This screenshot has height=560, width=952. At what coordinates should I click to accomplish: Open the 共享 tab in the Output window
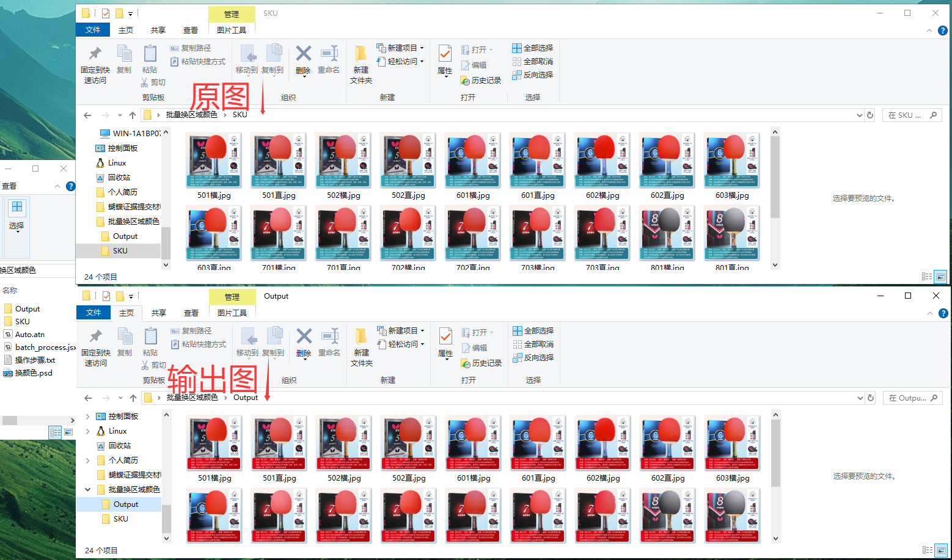click(159, 313)
